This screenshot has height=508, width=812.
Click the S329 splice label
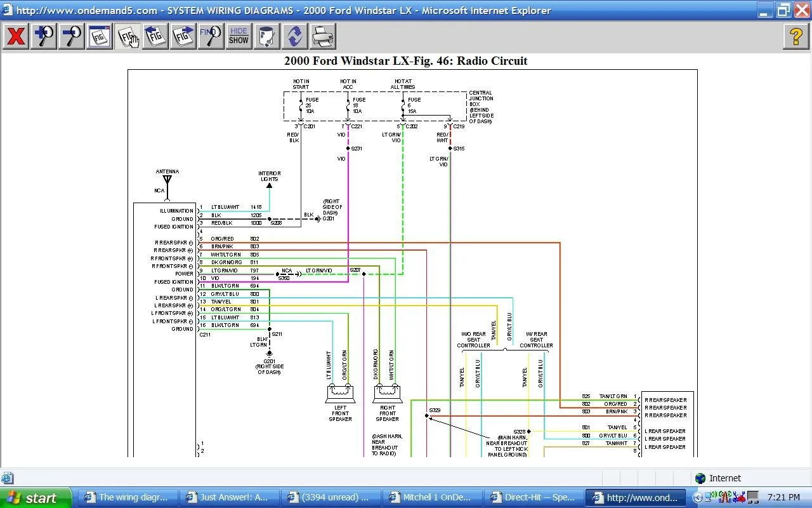[435, 410]
